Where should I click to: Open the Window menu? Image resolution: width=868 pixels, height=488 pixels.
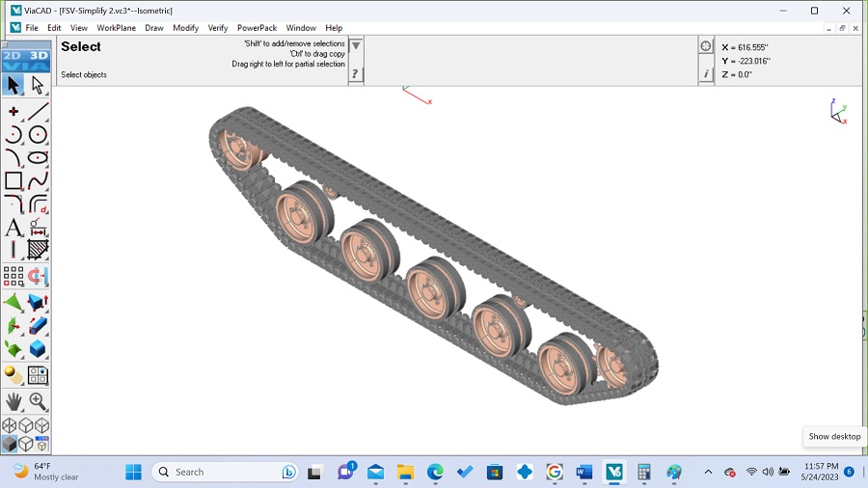pyautogui.click(x=301, y=28)
